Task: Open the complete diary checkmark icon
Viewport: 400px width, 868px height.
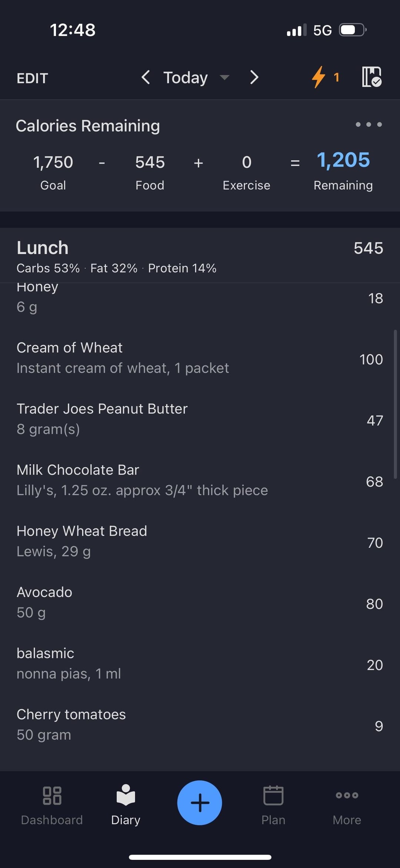Action: [371, 77]
